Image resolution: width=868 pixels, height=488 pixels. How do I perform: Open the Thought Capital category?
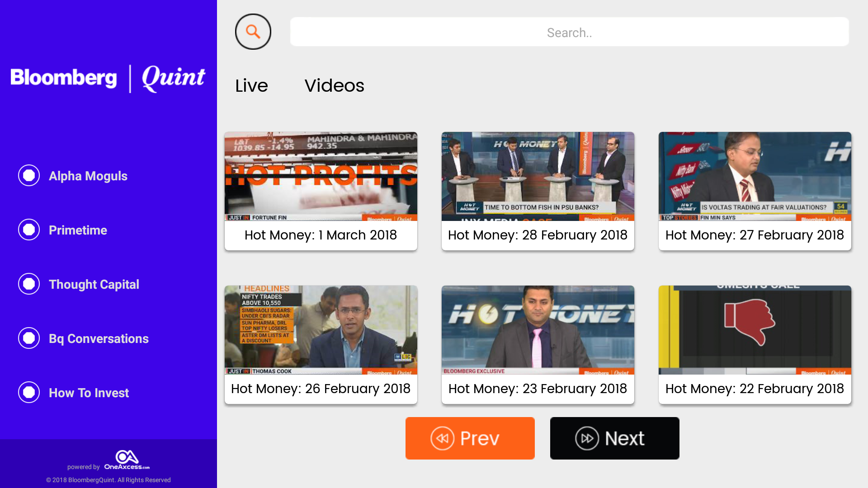pos(94,284)
